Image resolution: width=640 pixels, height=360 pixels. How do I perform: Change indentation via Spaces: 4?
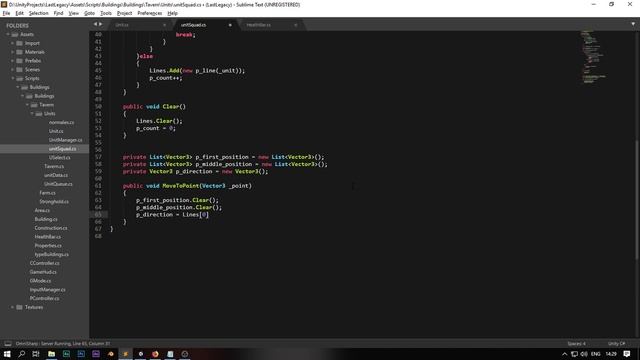(576, 343)
